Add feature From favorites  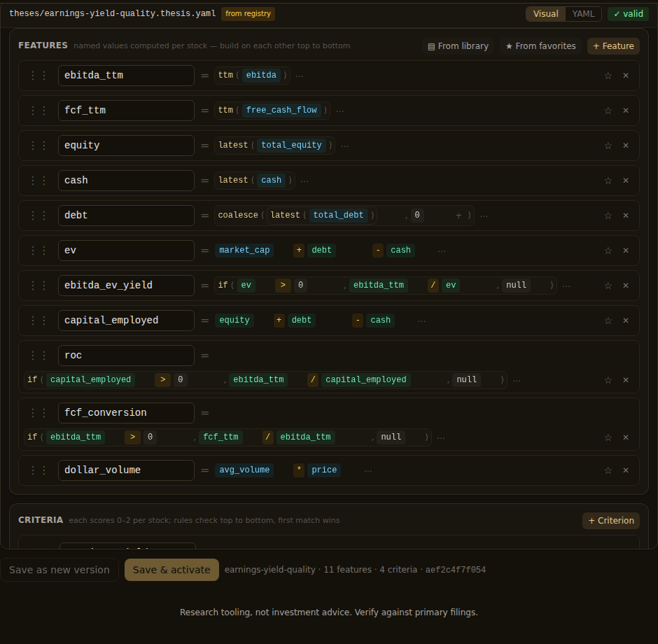(x=540, y=46)
